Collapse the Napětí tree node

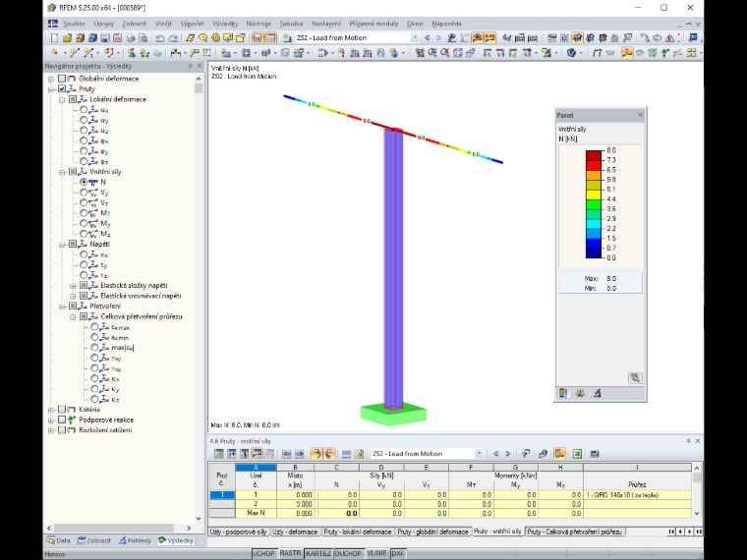tap(62, 245)
